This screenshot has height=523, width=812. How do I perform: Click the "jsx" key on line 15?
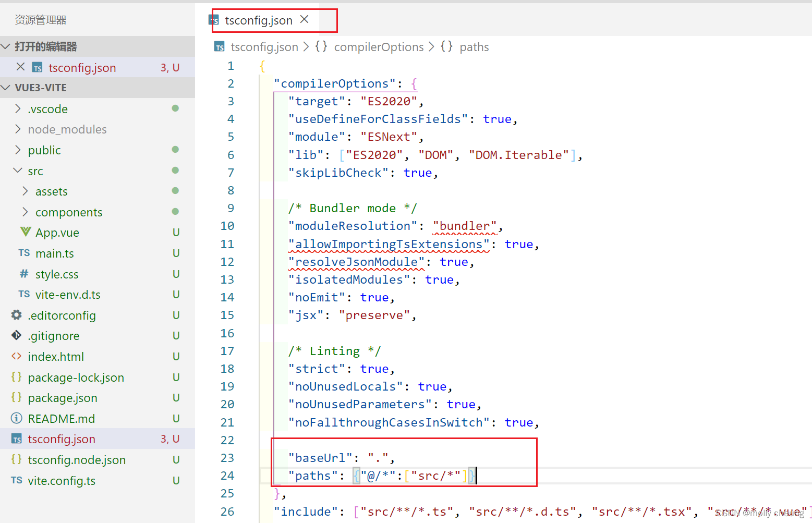(306, 315)
